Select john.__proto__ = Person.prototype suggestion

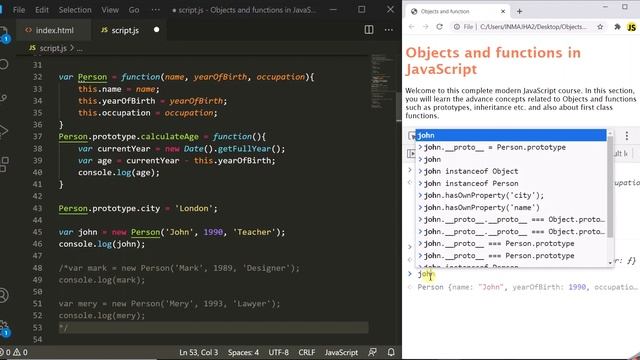pyautogui.click(x=511, y=147)
